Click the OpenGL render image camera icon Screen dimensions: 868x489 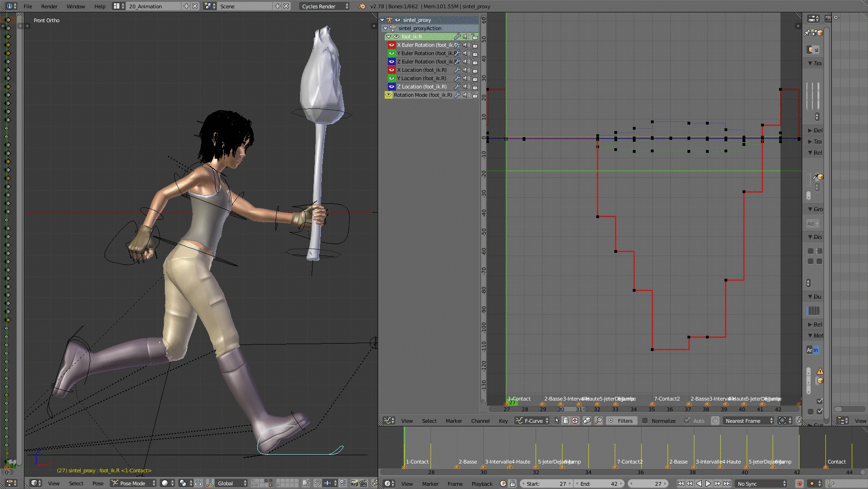[x=354, y=483]
